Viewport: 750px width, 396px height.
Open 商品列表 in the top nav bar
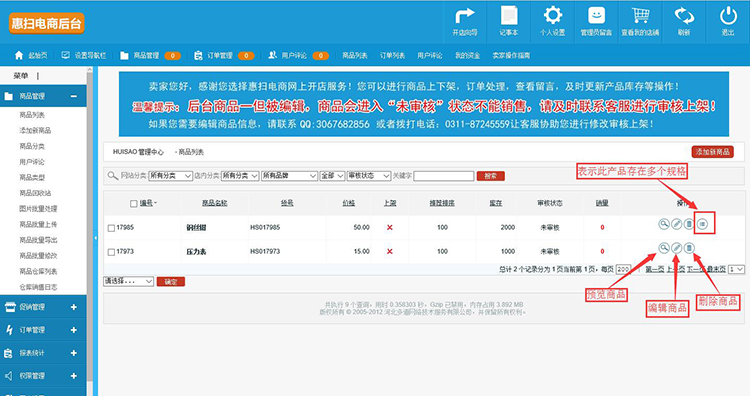(354, 55)
